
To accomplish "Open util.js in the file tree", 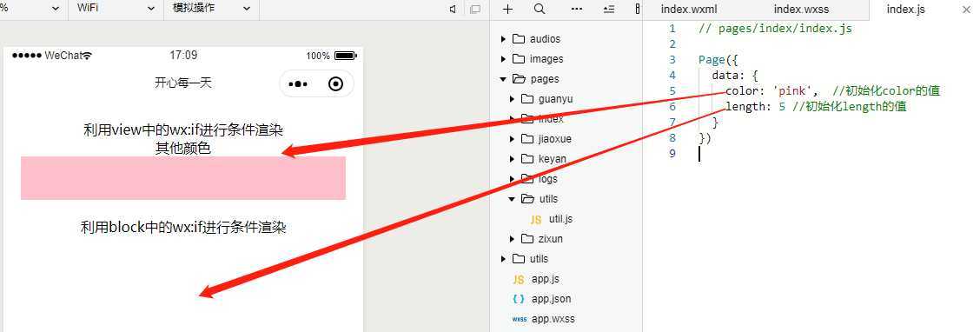I will [560, 219].
